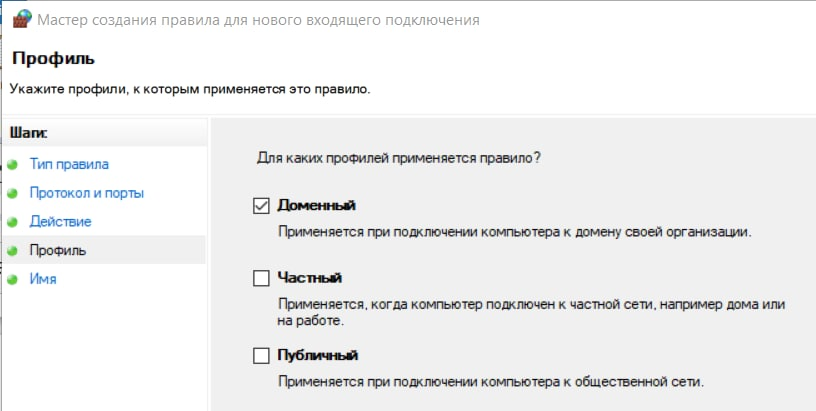
Task: Uncheck the Доменный profile checkbox
Action: tap(262, 206)
